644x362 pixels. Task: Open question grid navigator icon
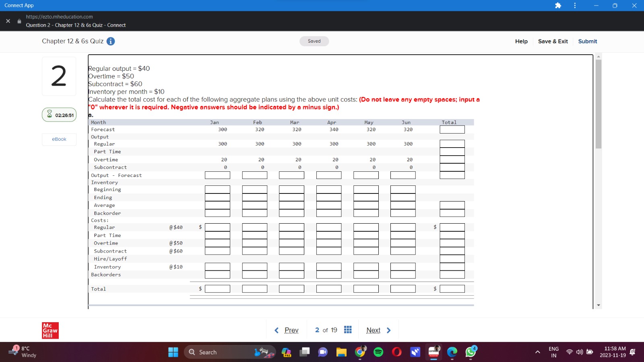pyautogui.click(x=348, y=330)
